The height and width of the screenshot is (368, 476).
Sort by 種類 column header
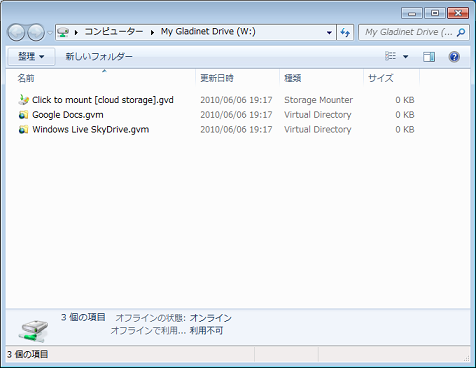point(321,78)
